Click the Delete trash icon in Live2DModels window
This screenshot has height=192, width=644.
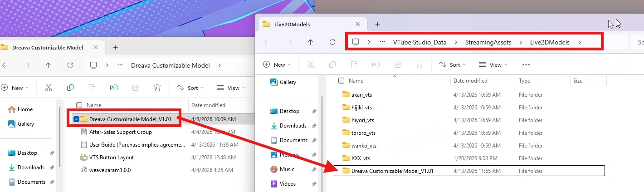[x=420, y=65]
